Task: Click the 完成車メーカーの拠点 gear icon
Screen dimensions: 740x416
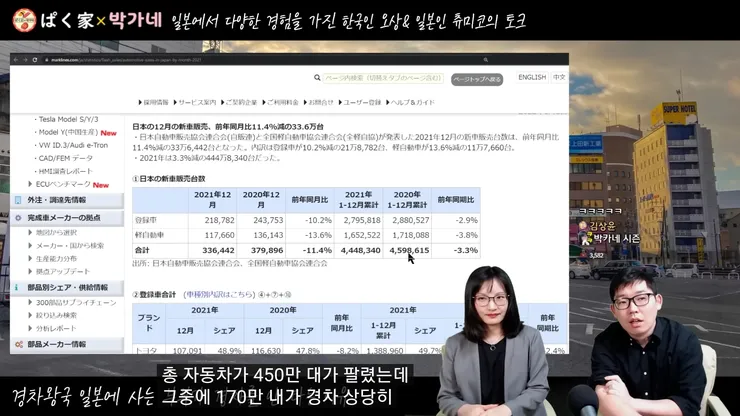Action: (x=18, y=218)
